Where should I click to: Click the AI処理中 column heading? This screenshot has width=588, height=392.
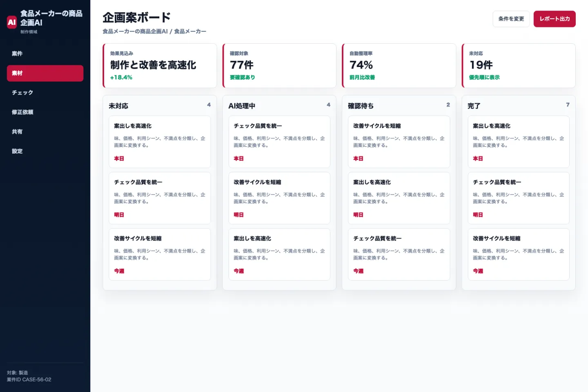242,106
